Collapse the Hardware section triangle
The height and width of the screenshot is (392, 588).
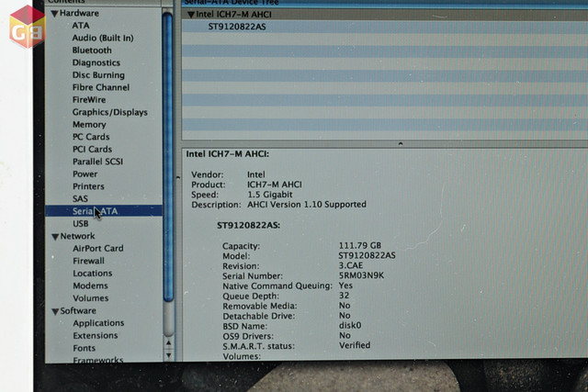pos(55,14)
